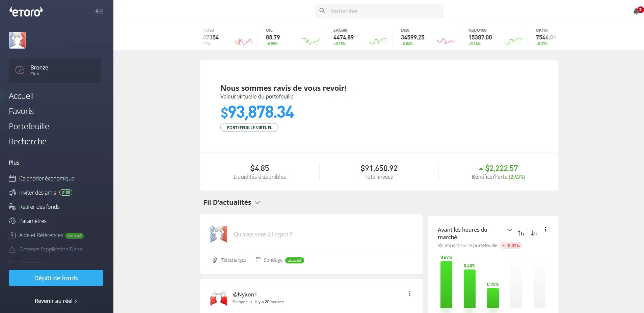Open Recherche page
Screen dimensions: 644x313
[28, 142]
